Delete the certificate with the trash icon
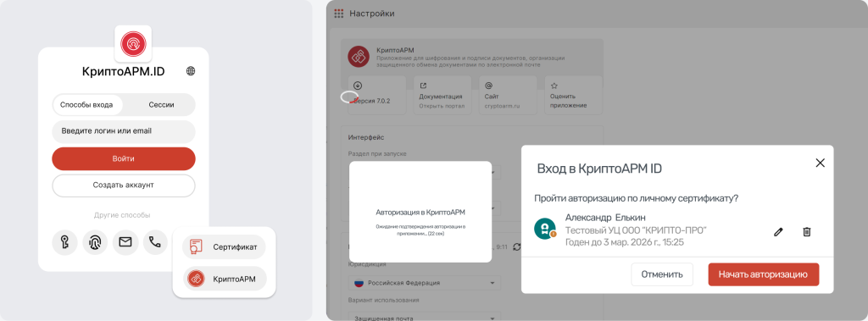The image size is (868, 321). (807, 232)
